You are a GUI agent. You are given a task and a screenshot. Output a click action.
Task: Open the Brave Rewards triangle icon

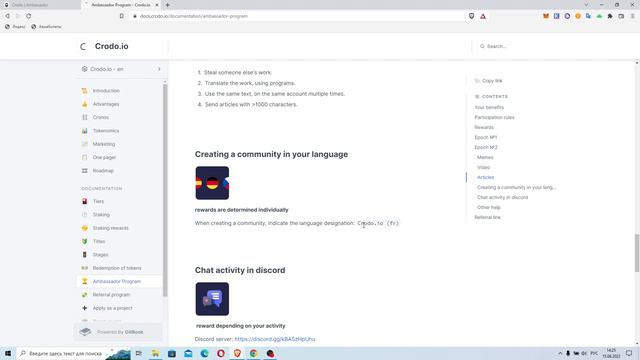click(483, 16)
